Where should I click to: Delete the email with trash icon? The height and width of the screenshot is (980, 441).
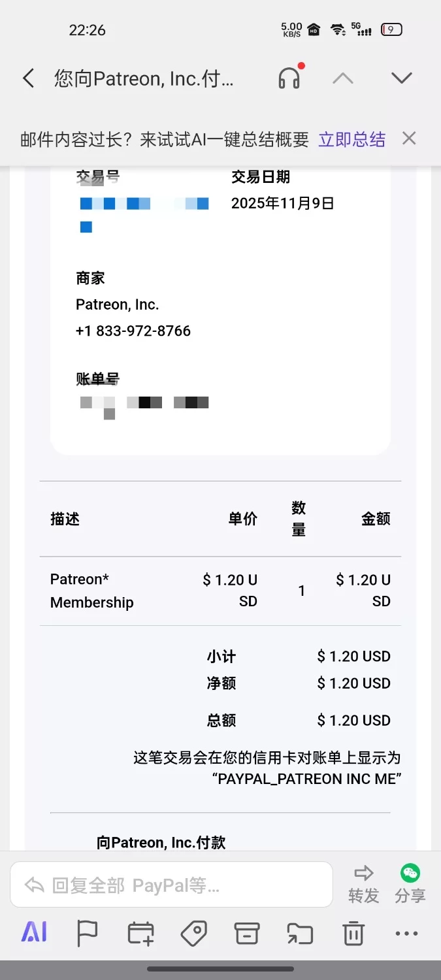(x=353, y=933)
